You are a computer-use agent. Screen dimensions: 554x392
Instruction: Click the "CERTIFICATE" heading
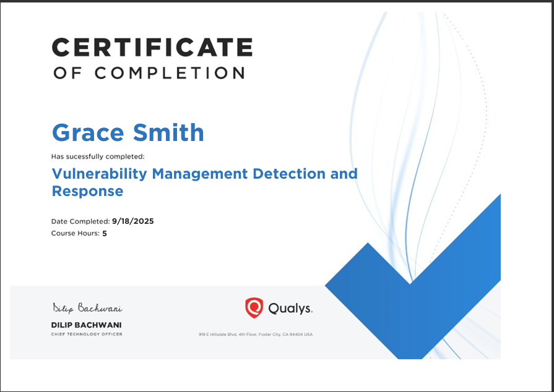(152, 47)
